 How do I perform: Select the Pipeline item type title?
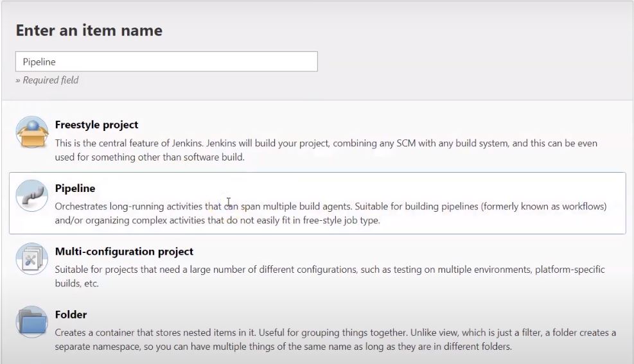tap(75, 188)
